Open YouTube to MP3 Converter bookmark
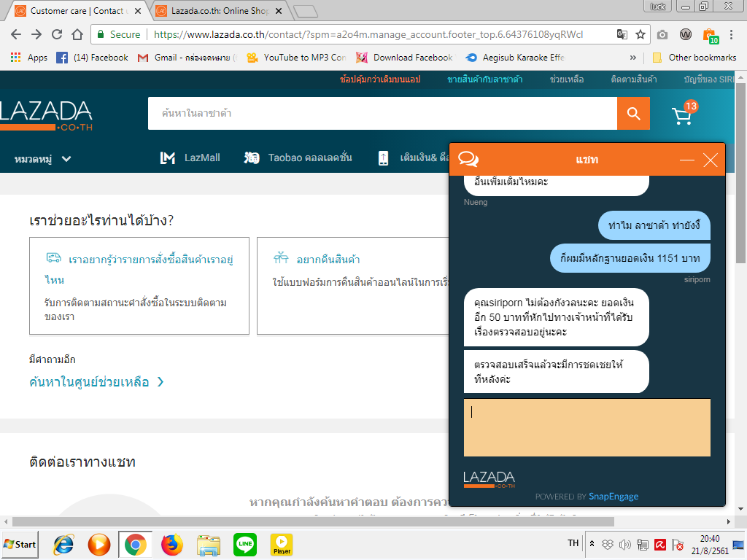The width and height of the screenshot is (747, 560). (296, 58)
